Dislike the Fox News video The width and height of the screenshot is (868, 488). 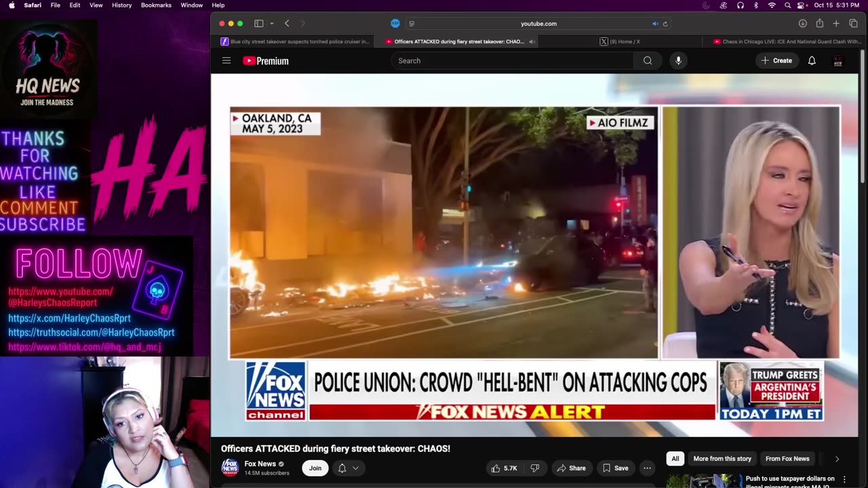click(x=535, y=468)
